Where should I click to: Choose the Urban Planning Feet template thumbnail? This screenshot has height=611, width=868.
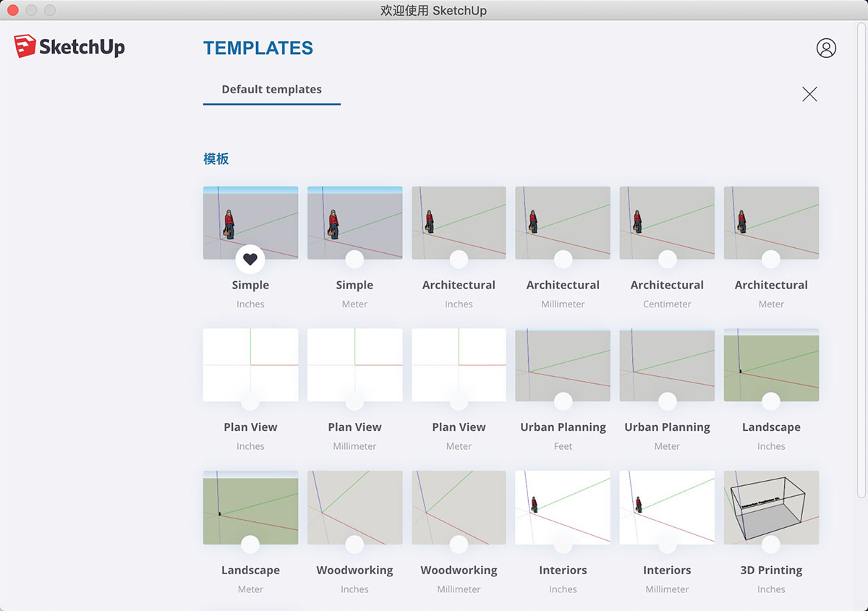click(563, 364)
